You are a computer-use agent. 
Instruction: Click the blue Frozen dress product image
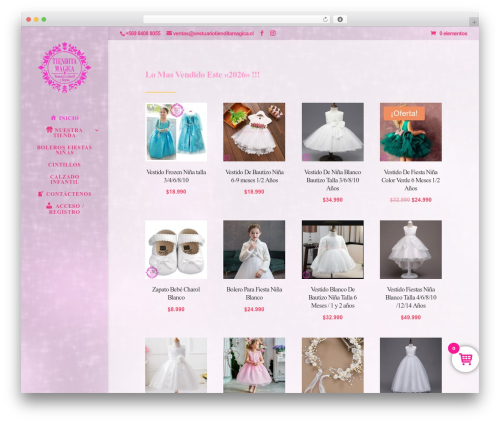pos(176,132)
